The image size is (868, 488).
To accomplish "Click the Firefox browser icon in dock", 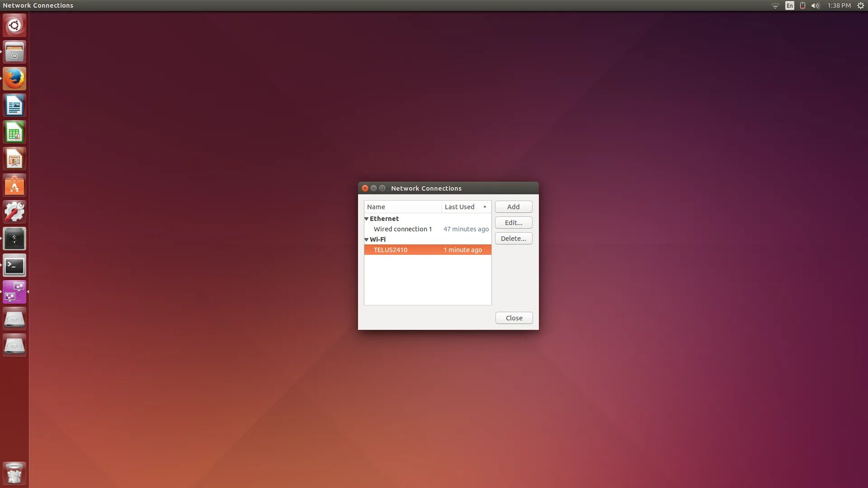I will pyautogui.click(x=14, y=79).
